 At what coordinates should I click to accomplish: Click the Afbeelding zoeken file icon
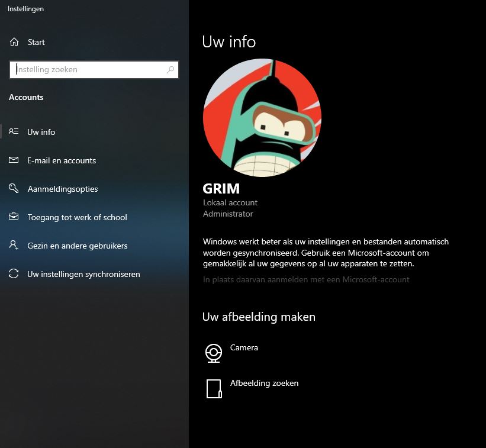point(214,388)
